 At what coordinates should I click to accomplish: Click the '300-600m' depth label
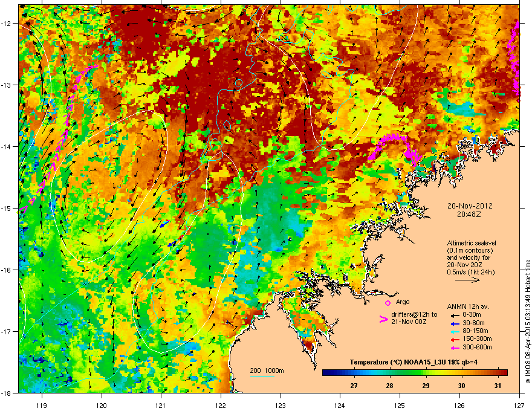[x=477, y=347]
